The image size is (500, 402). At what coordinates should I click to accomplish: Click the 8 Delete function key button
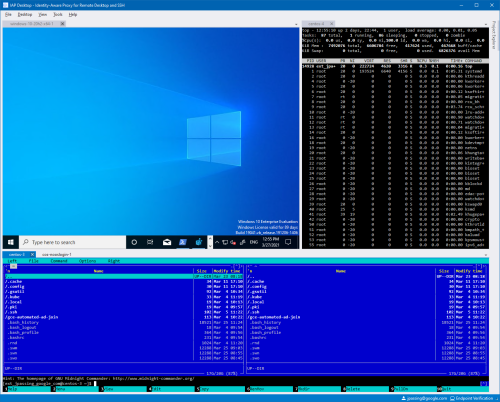365,389
